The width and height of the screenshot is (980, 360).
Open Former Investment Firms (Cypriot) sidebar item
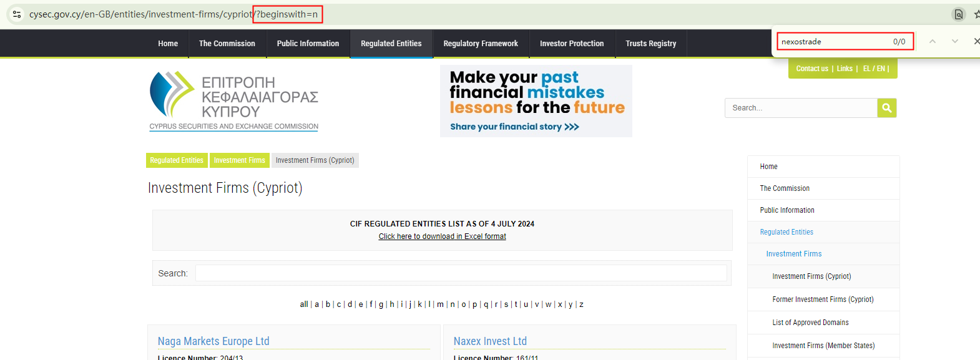823,299
